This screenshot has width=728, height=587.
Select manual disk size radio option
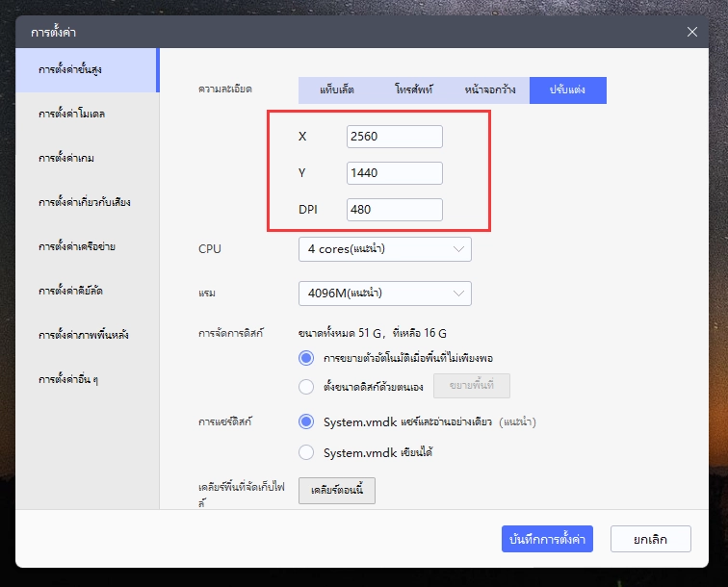point(307,387)
